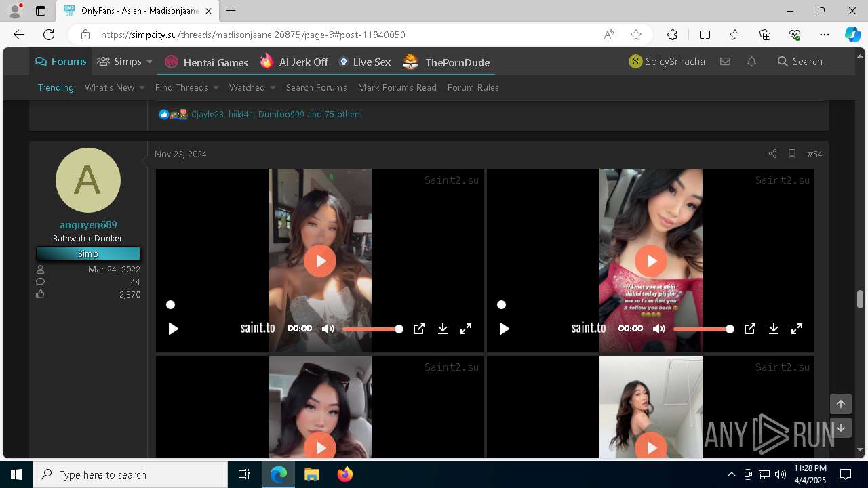The width and height of the screenshot is (868, 488).
Task: Click the Windows taskbar search box
Action: tap(130, 474)
